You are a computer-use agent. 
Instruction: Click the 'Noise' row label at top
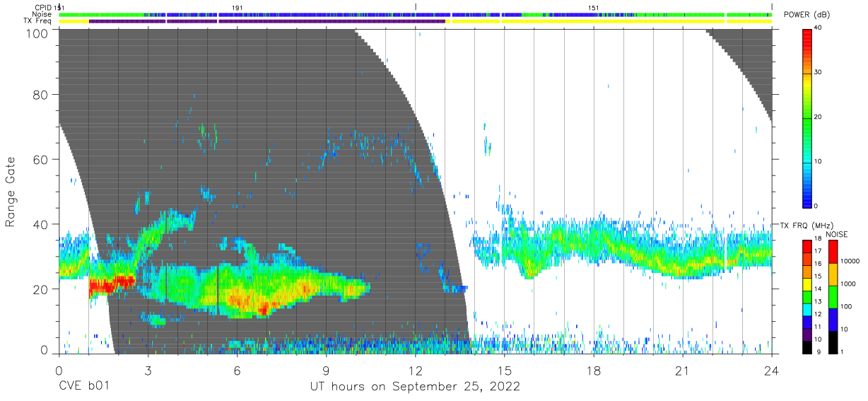(x=42, y=14)
